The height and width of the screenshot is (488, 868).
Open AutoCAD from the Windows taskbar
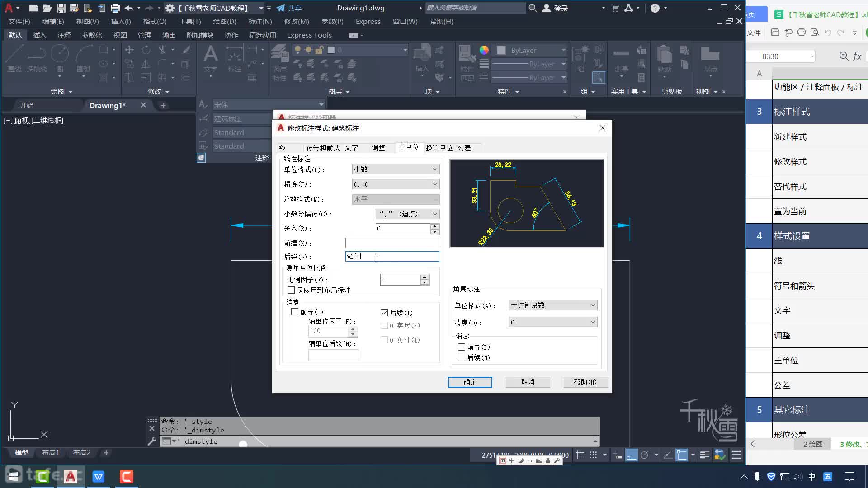71,476
